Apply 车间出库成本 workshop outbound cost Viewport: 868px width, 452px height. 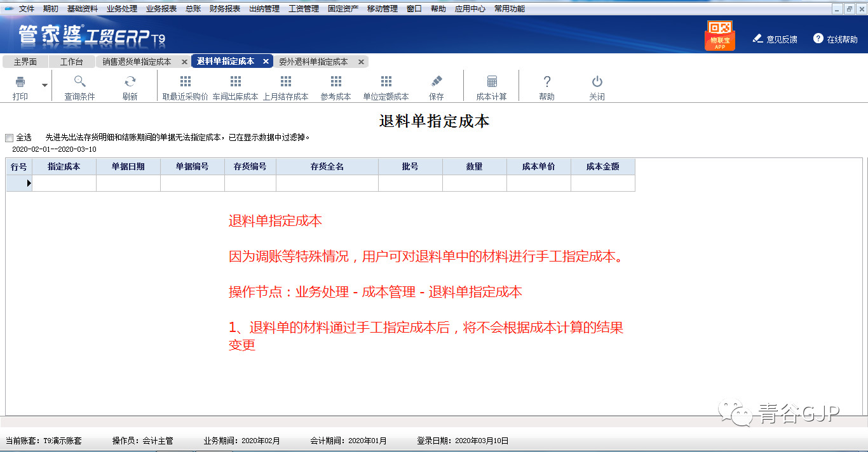click(x=236, y=86)
